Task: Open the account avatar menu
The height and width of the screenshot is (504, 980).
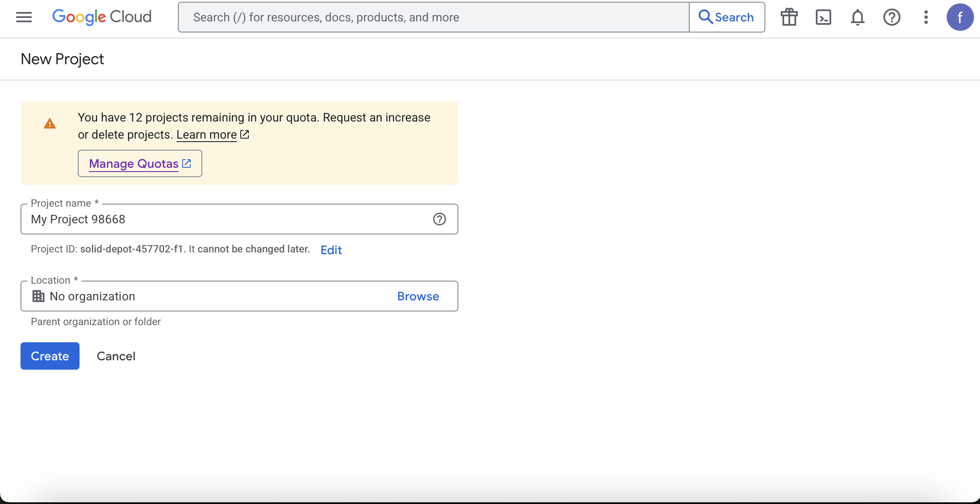Action: pyautogui.click(x=960, y=17)
